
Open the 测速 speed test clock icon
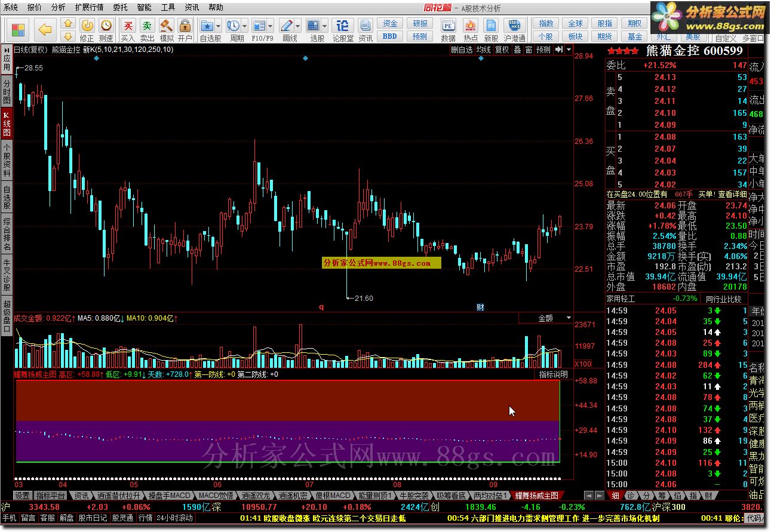[x=106, y=25]
